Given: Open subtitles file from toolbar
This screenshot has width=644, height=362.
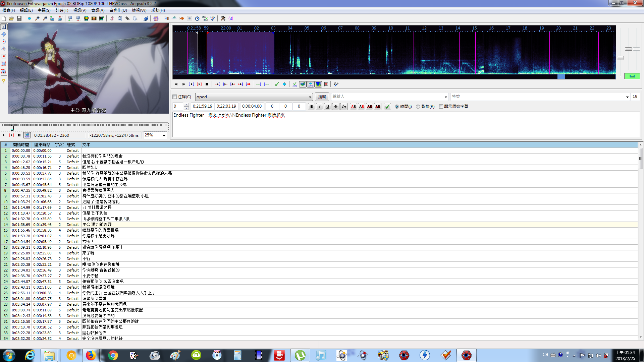Looking at the screenshot, I should pyautogui.click(x=11, y=18).
